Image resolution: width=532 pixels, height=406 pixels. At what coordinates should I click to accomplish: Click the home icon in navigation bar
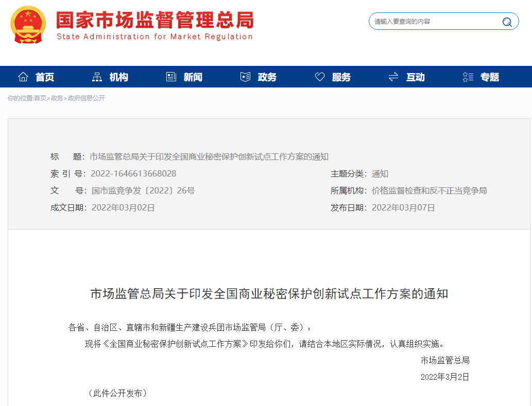point(23,77)
